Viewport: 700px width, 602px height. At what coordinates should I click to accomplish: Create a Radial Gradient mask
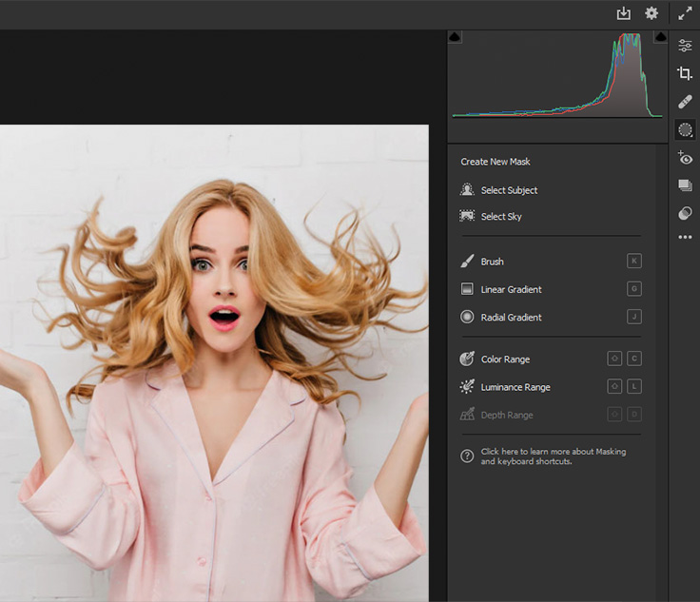(511, 318)
